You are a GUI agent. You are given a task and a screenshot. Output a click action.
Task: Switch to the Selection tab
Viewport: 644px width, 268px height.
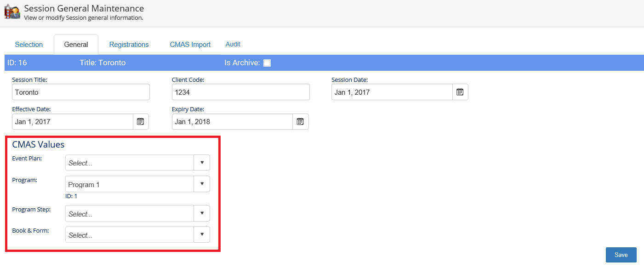tap(29, 45)
